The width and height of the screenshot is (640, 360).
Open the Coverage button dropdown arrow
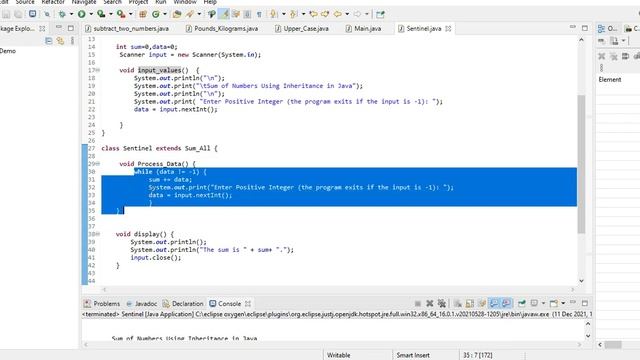point(110,14)
